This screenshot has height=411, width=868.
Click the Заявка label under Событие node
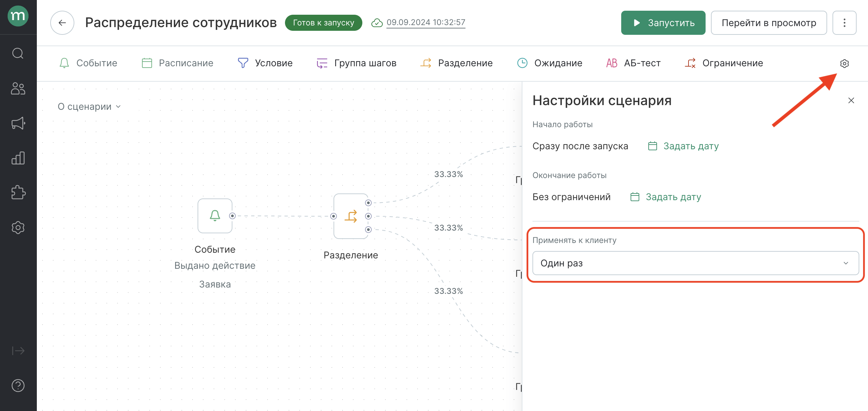click(215, 284)
